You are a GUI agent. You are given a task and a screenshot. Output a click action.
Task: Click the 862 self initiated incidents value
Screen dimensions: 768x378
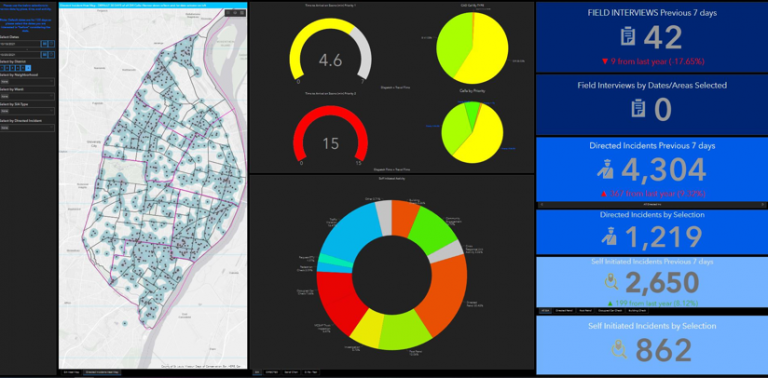(x=664, y=350)
